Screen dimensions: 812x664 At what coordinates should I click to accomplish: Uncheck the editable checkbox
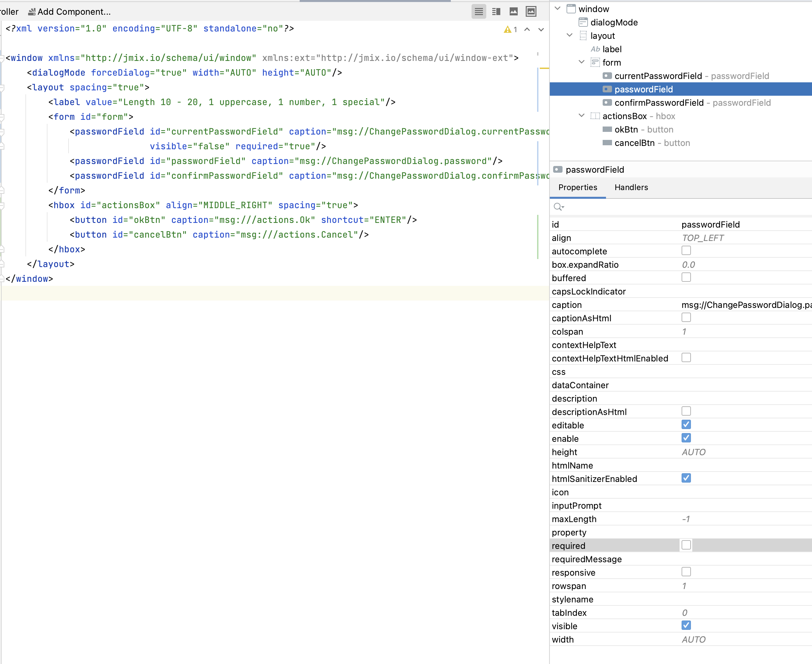click(x=686, y=425)
